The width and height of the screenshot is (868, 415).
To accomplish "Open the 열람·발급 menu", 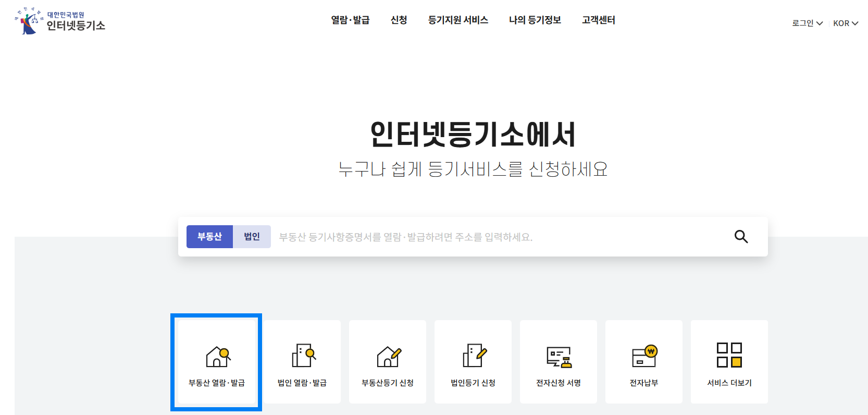I will pos(350,20).
